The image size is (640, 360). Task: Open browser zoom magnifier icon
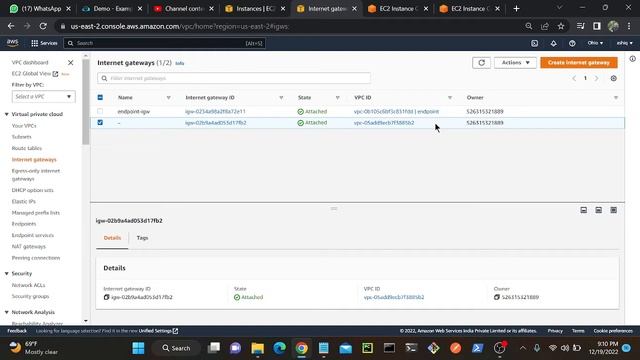point(529,26)
